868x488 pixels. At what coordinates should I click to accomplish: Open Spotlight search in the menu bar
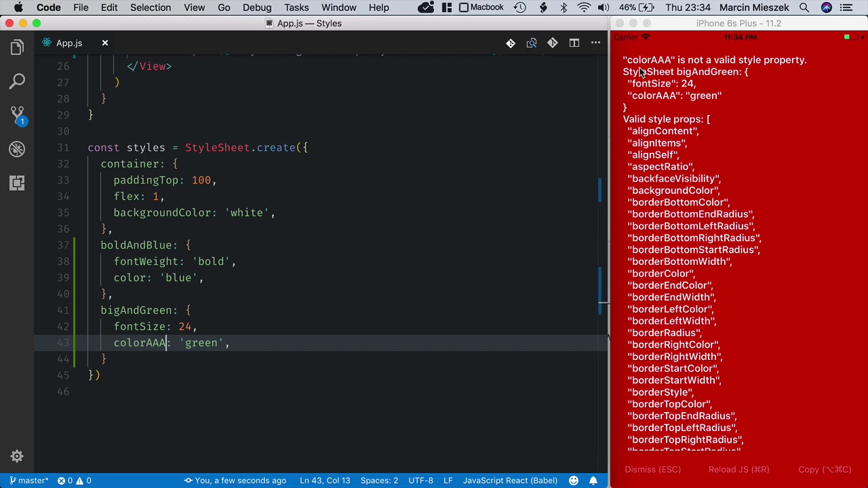(804, 7)
